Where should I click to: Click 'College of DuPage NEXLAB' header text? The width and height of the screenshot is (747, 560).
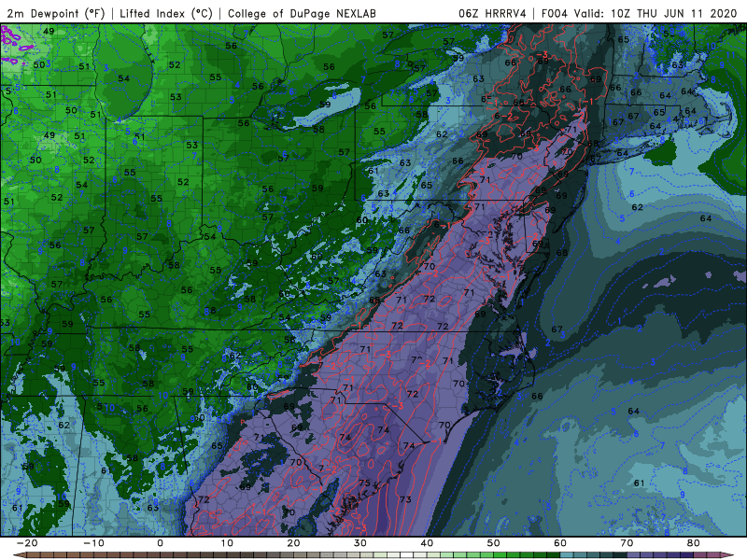point(302,13)
